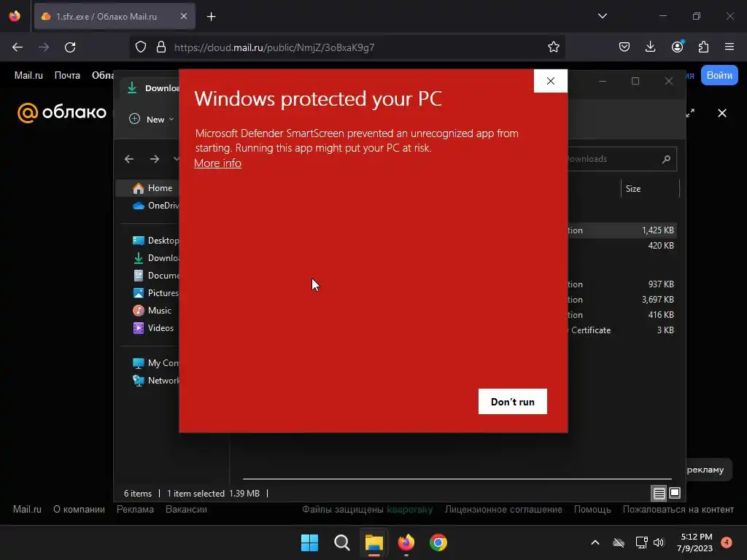Reload the Firefox page

[70, 47]
